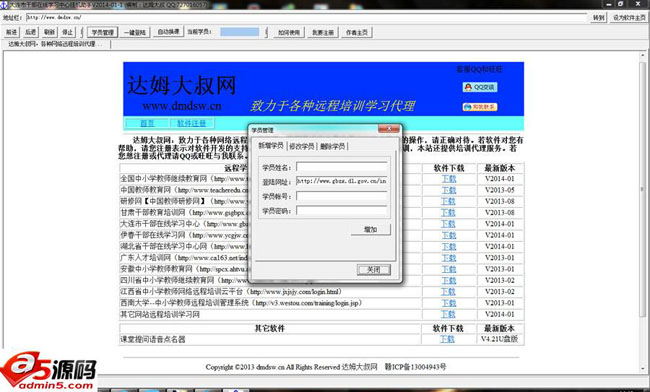Click the 增加 button in the dialog
The image size is (650, 392).
(x=371, y=230)
